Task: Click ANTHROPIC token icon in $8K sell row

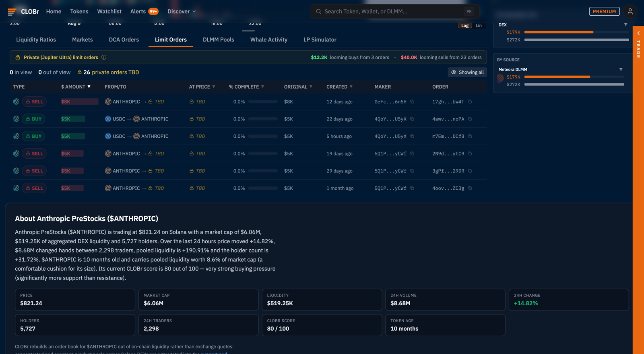Action: (x=108, y=101)
